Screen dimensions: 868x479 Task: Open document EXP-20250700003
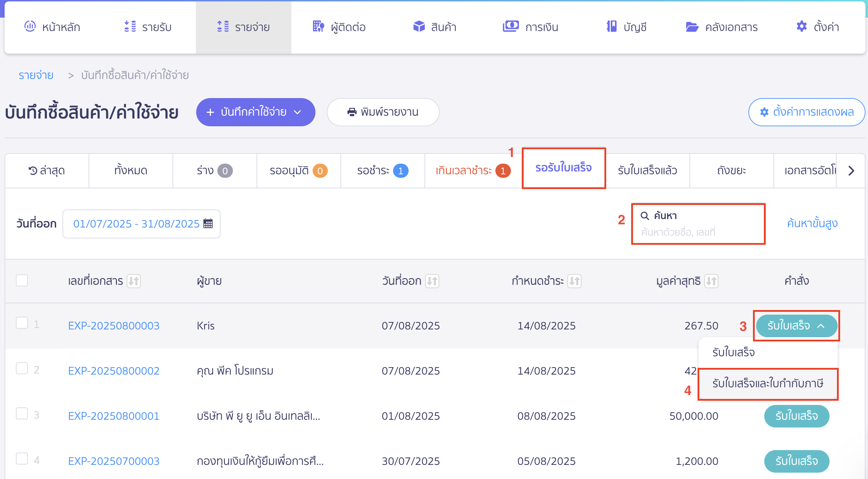pyautogui.click(x=114, y=461)
